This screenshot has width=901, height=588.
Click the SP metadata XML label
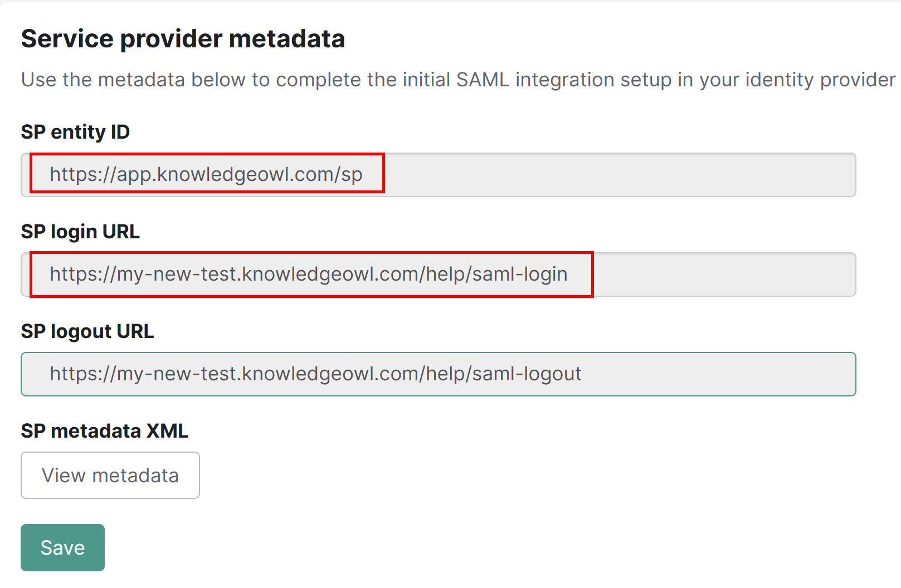104,431
